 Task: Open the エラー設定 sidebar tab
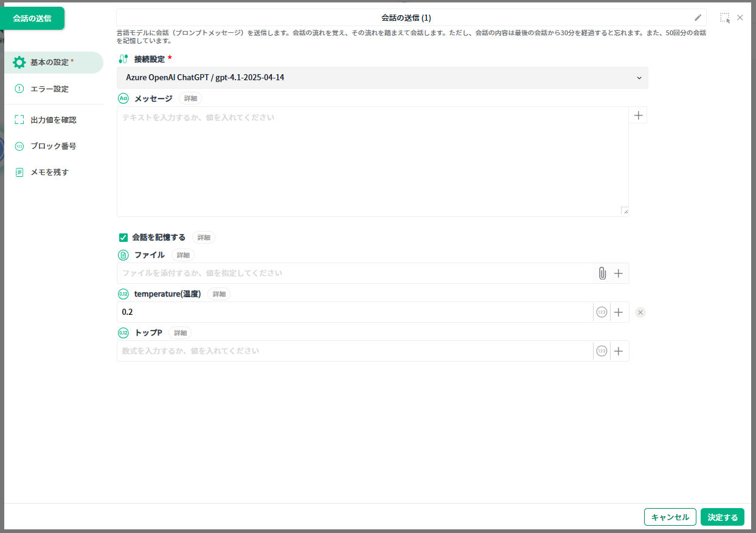pos(49,89)
